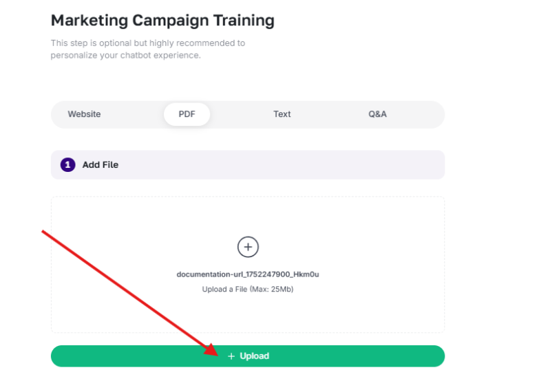The height and width of the screenshot is (392, 559).
Task: Click the circled plus icon in drop zone
Action: point(248,247)
